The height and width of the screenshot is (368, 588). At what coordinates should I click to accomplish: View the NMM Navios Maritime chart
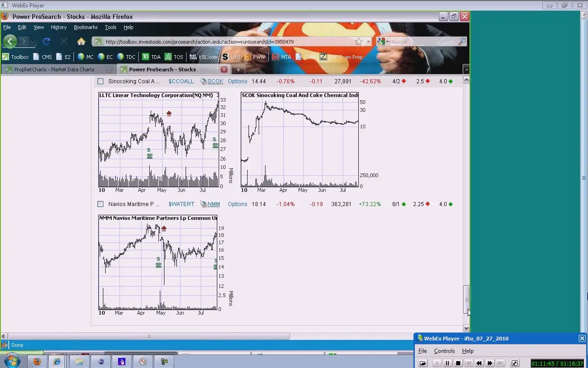[x=165, y=265]
